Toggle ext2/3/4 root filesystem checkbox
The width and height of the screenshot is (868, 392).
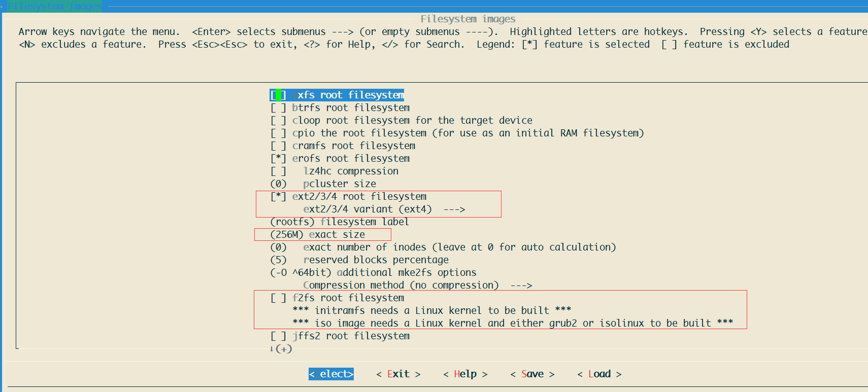point(278,196)
